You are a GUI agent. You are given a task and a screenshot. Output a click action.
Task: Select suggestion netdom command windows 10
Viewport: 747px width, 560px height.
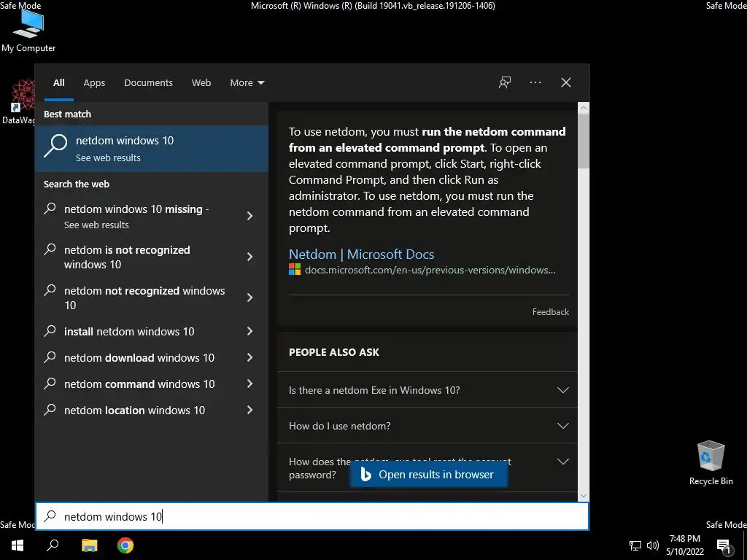coord(136,384)
